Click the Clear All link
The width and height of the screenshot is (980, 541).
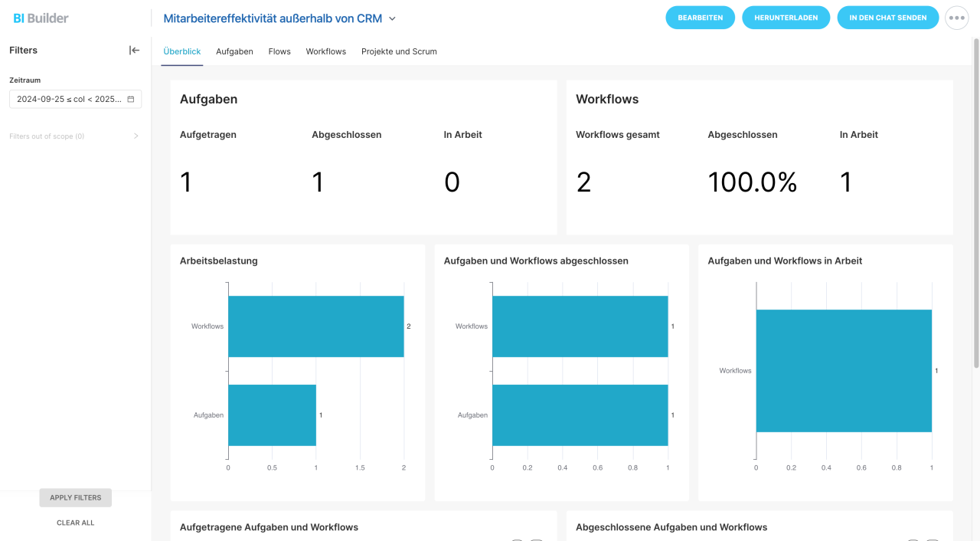coord(76,523)
